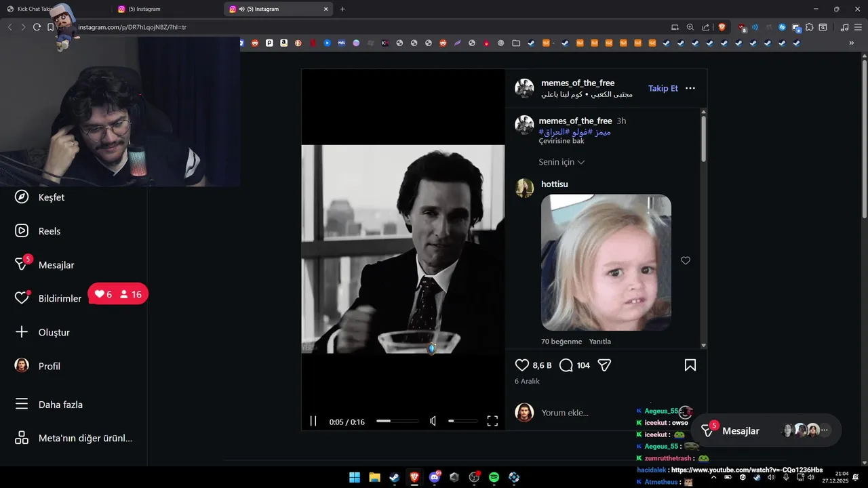This screenshot has height=488, width=868.
Task: Reply to comment with Yanıtla
Action: point(600,342)
